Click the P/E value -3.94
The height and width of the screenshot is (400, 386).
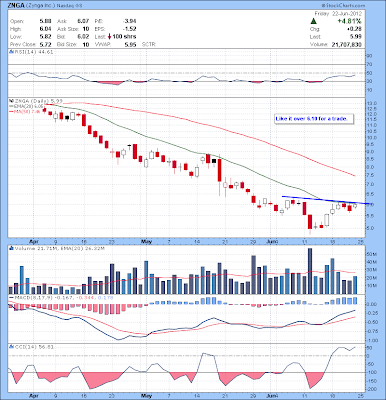129,21
